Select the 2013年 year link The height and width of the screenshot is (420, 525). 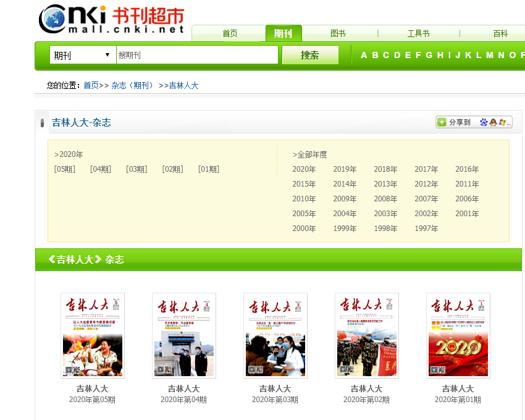click(385, 184)
